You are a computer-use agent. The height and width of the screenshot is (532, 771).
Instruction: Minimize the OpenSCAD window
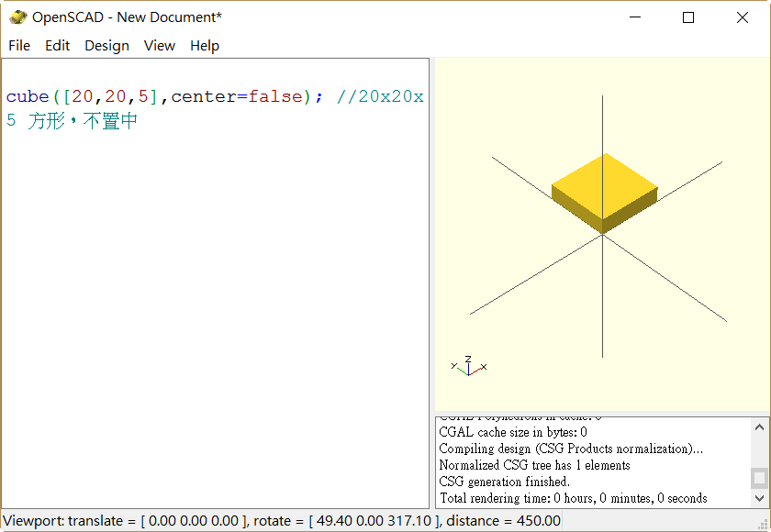635,17
